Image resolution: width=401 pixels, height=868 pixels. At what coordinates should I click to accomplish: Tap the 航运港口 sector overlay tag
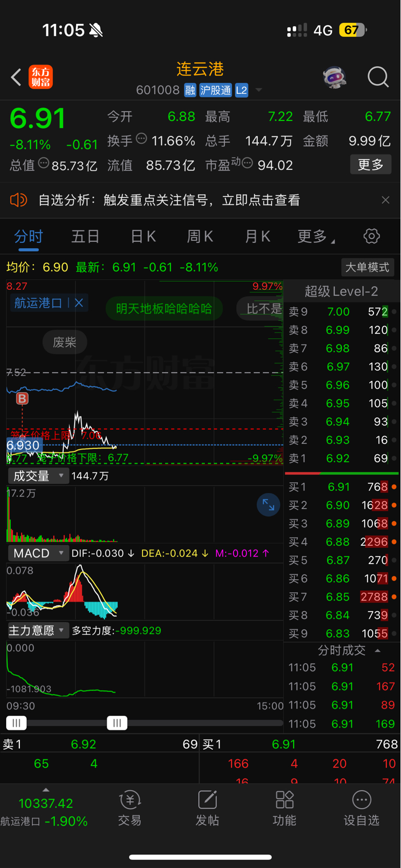(38, 303)
